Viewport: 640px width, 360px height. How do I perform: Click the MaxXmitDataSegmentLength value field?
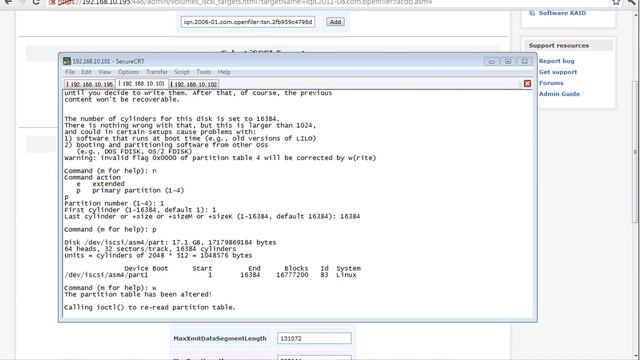point(314,338)
